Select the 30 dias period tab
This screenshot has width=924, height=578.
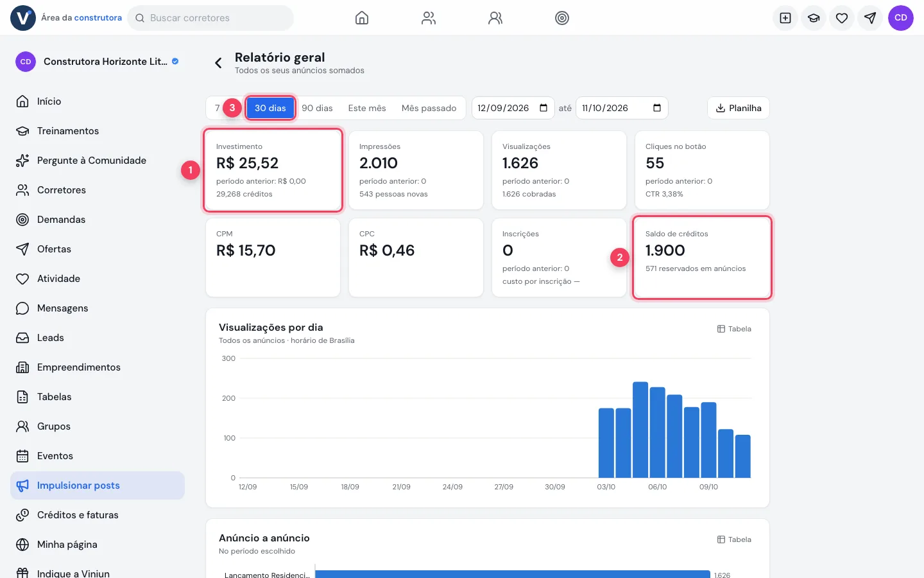(x=270, y=108)
